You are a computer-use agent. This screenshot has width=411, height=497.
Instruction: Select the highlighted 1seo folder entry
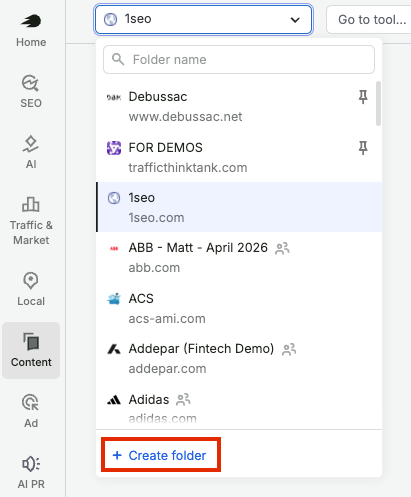pos(239,207)
